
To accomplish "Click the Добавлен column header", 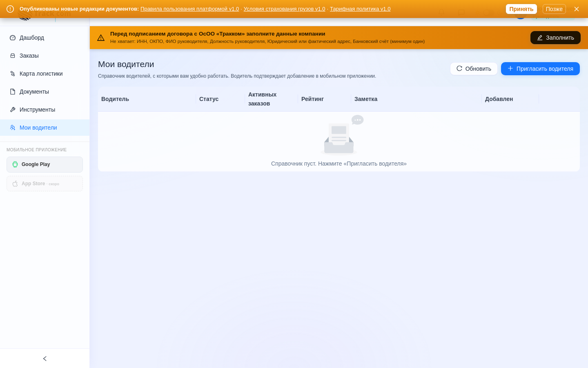I will point(510,99).
